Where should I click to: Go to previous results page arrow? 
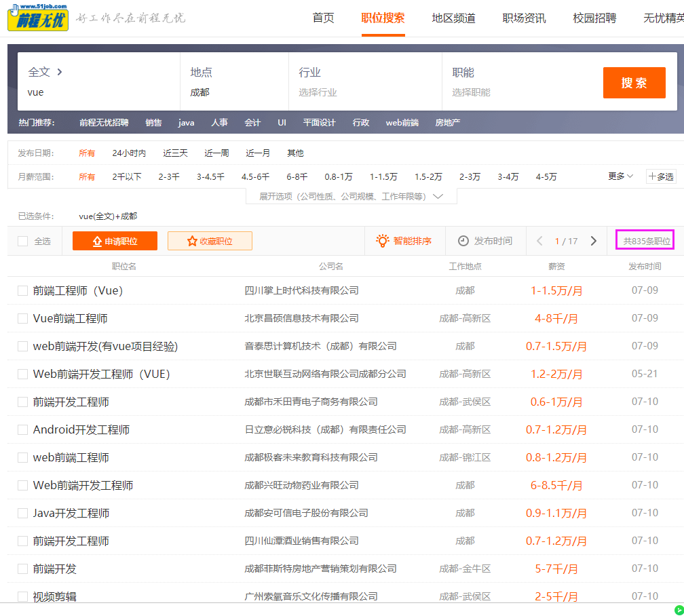tap(539, 241)
